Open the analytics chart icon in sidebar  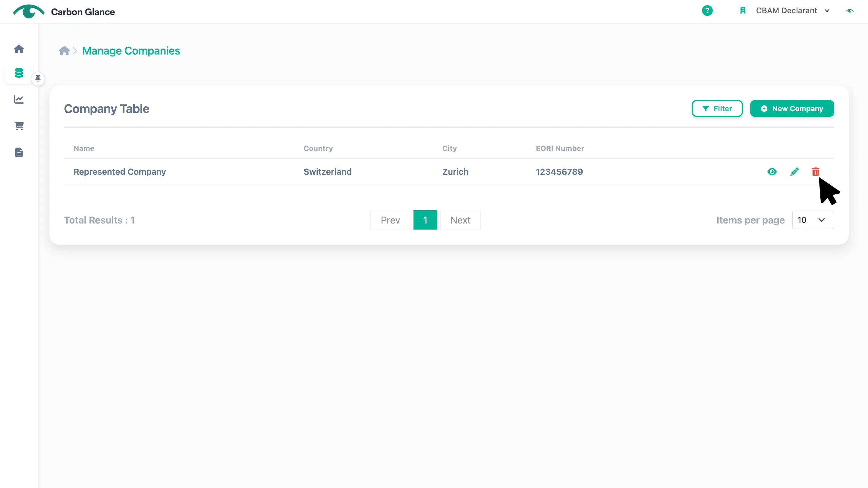(x=19, y=99)
